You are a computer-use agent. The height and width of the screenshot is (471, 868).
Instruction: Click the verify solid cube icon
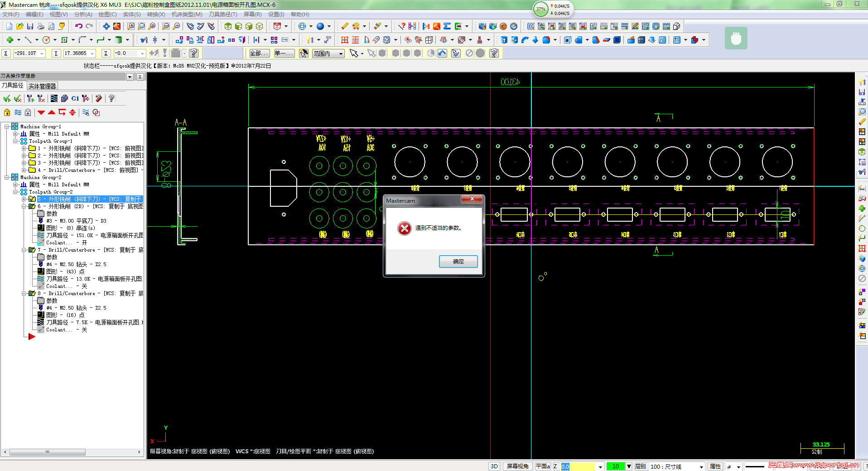point(64,98)
